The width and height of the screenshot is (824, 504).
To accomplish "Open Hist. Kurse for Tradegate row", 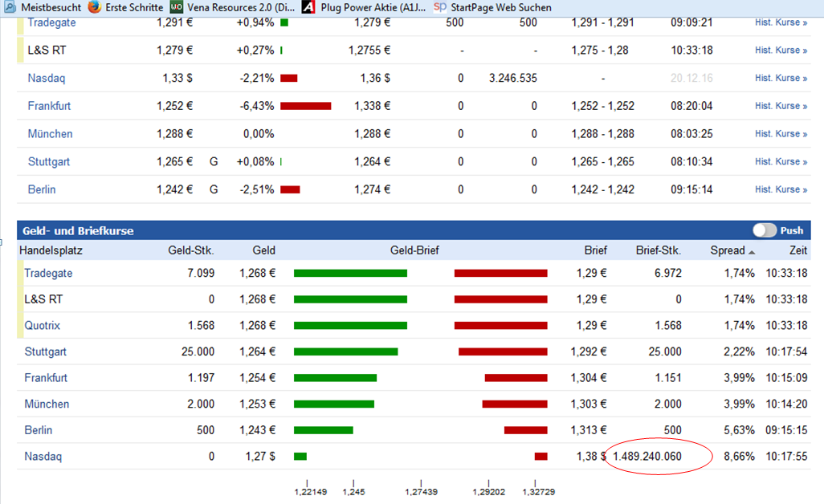I will pyautogui.click(x=781, y=22).
